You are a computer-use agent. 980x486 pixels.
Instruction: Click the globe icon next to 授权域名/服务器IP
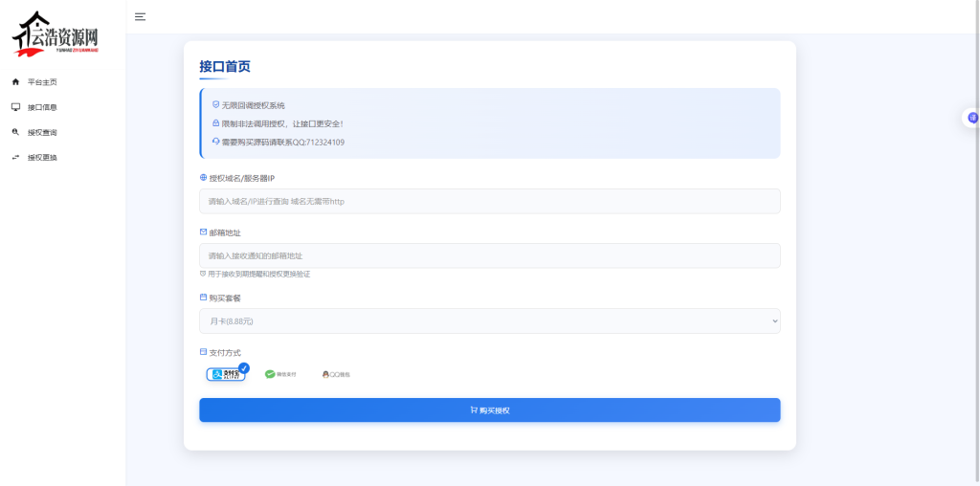click(x=203, y=178)
